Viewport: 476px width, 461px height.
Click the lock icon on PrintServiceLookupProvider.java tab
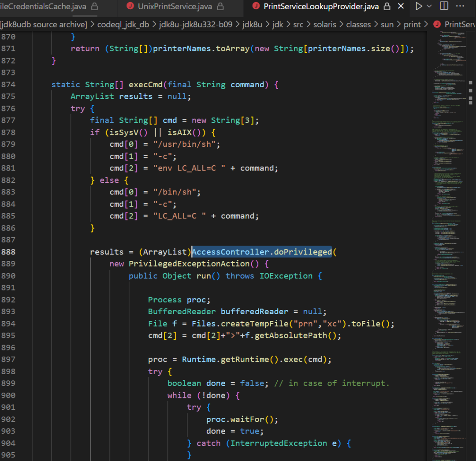pos(387,7)
